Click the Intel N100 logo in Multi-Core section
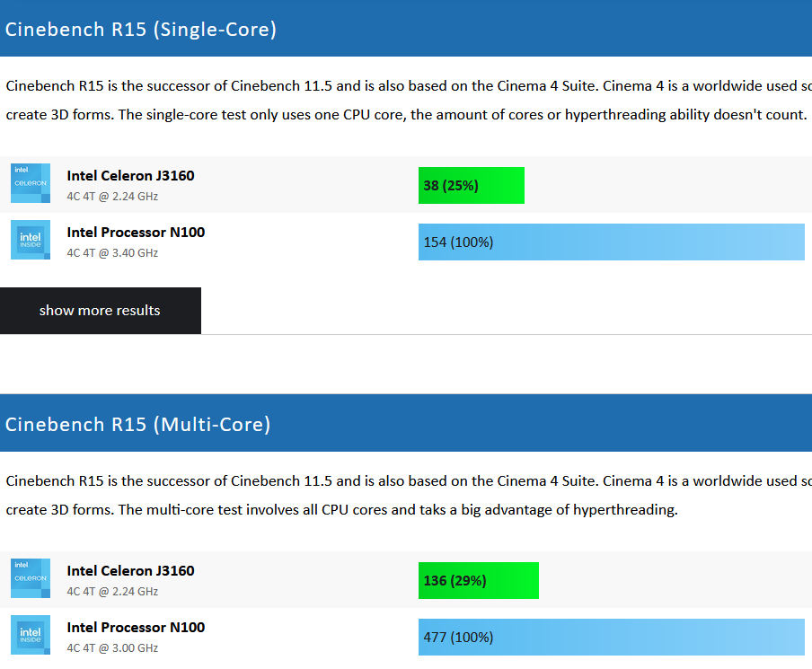Viewport: 812px width, 669px height. (31, 635)
